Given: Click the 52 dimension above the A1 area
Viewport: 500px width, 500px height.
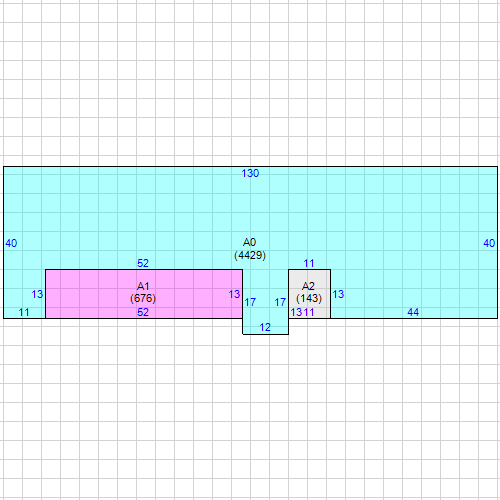Looking at the screenshot, I should pos(143,263).
